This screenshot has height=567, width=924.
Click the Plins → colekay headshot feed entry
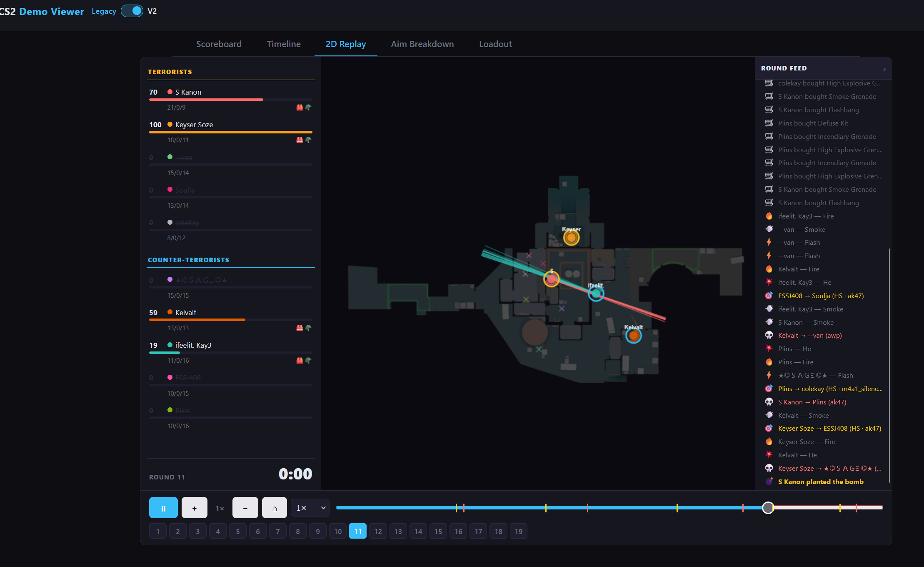pos(824,389)
